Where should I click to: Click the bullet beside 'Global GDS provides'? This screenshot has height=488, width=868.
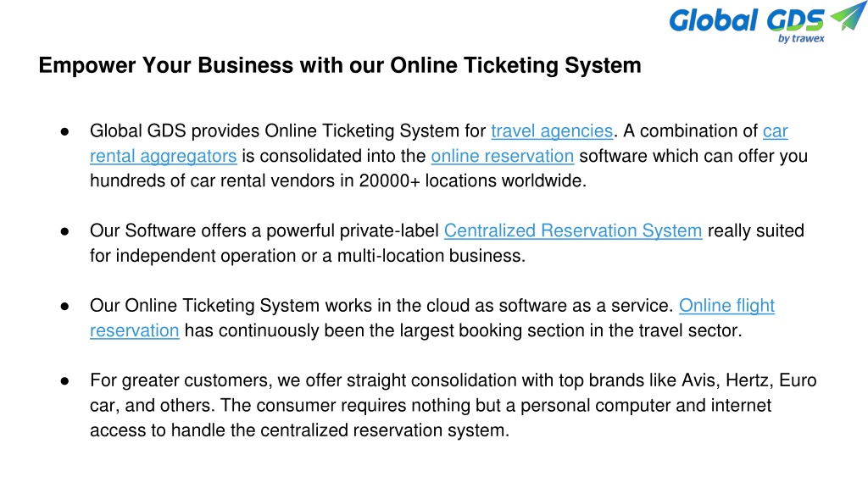pos(64,131)
